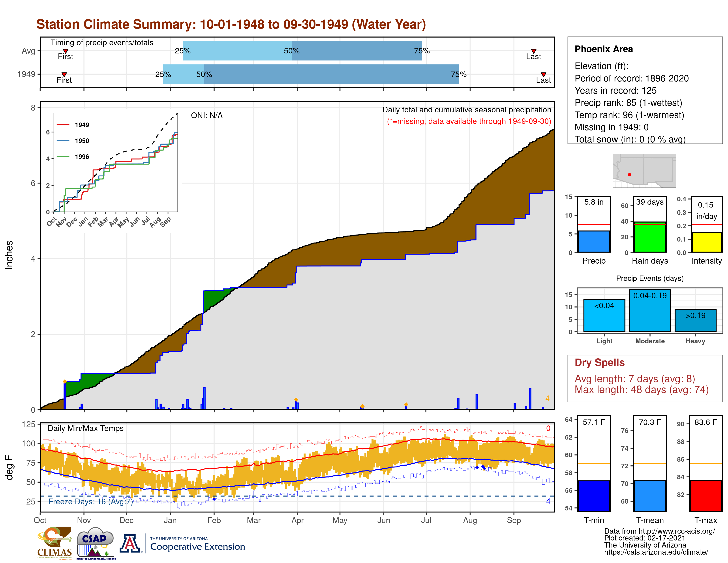The height and width of the screenshot is (563, 728).
Task: Click the 1949 'First' red triangle marker
Action: coord(64,75)
